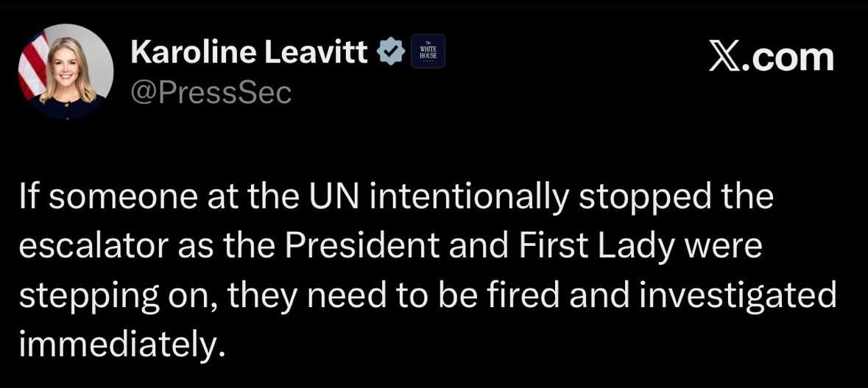868x388 pixels.
Task: Click the White House affiliation badge
Action: click(428, 52)
